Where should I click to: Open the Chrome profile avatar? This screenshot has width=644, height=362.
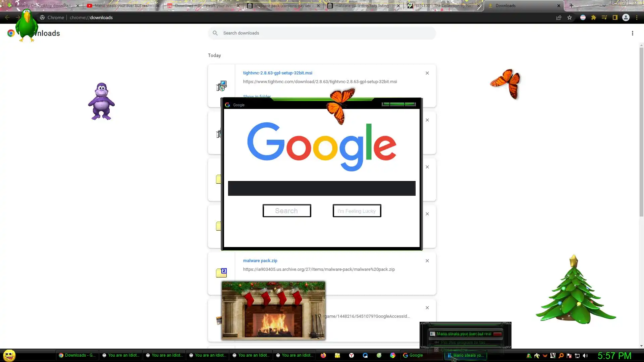pos(626,17)
